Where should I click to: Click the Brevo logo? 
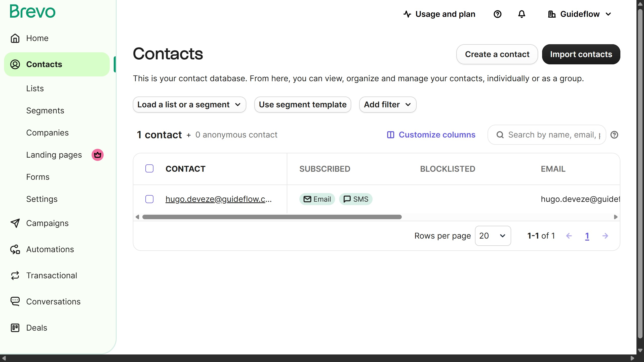32,12
